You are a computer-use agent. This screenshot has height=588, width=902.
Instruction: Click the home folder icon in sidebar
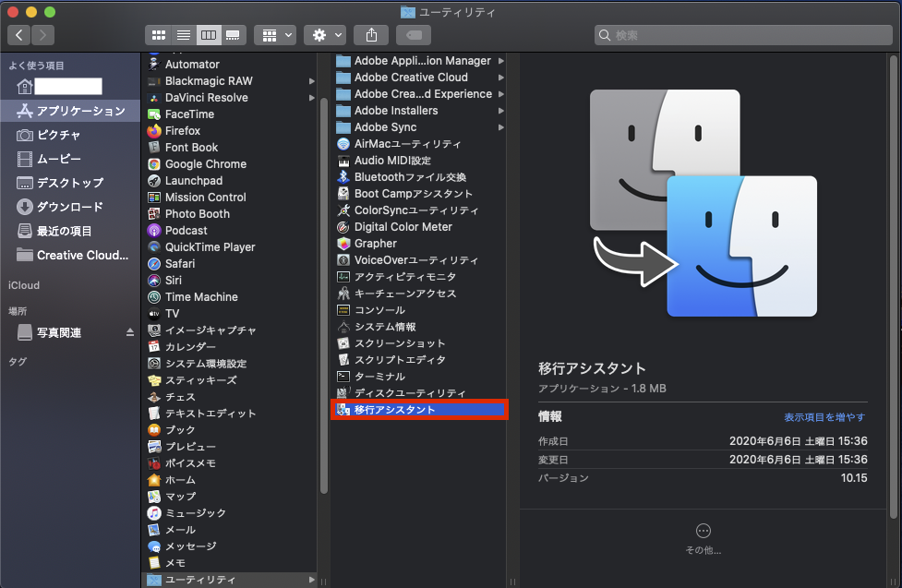coord(25,87)
